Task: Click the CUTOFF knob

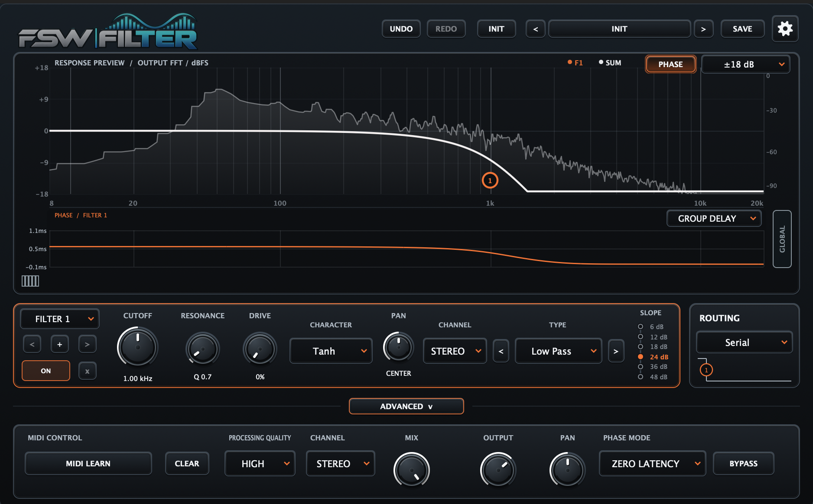Action: click(138, 347)
